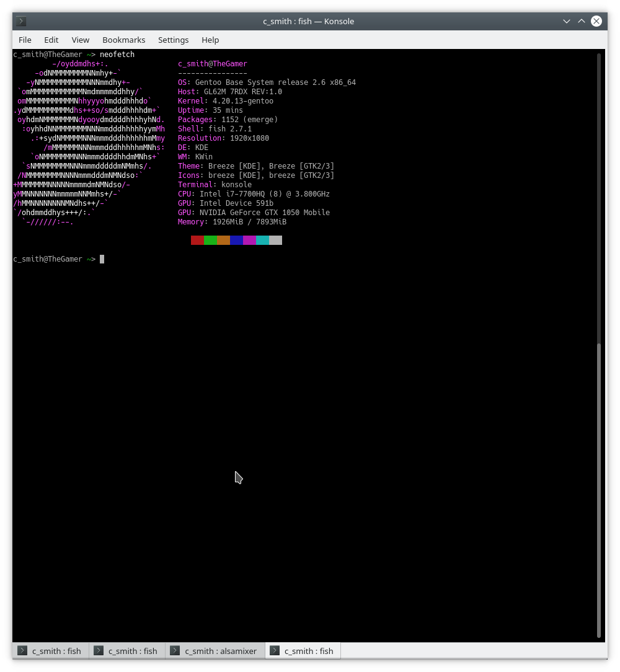Click the blue color block in neofetch output

tap(236, 241)
